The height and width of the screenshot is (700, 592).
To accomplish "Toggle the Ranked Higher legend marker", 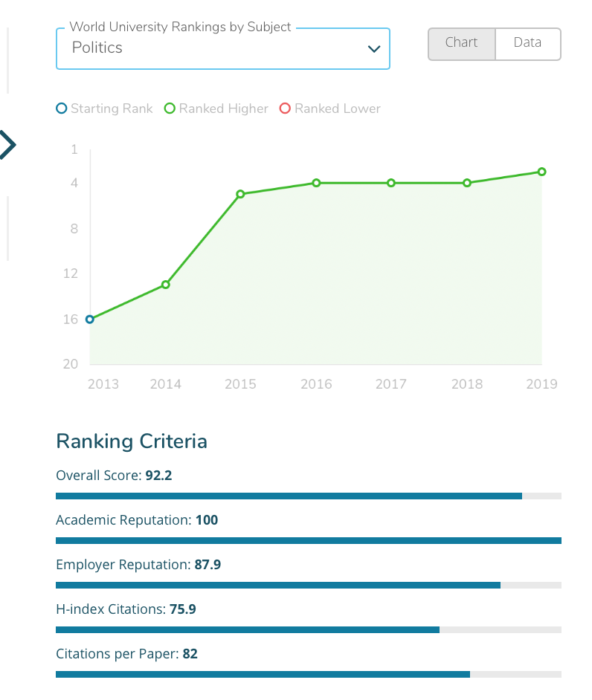I will [x=170, y=108].
